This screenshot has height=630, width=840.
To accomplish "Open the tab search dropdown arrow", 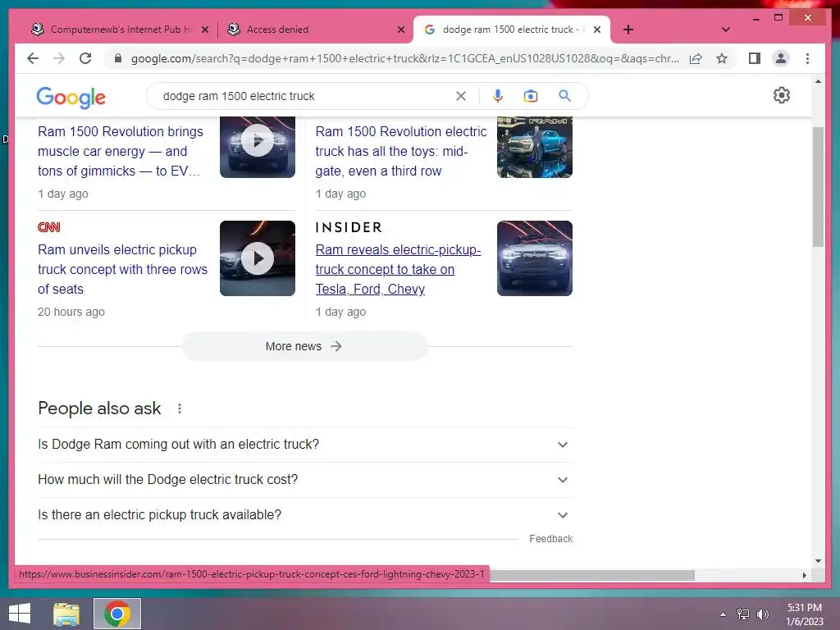I will (x=725, y=30).
